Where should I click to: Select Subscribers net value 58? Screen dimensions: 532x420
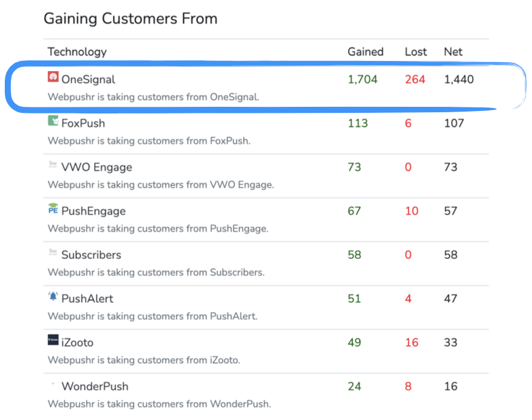click(x=451, y=255)
